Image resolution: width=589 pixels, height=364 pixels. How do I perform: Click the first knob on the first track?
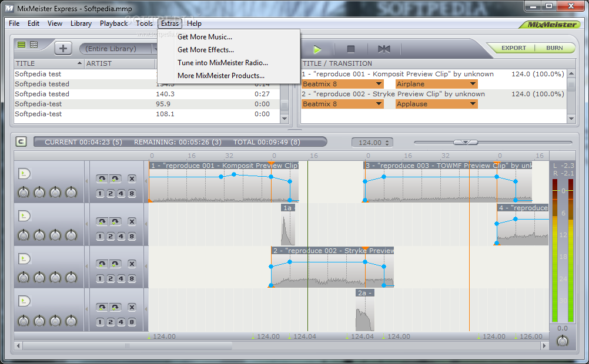24,193
